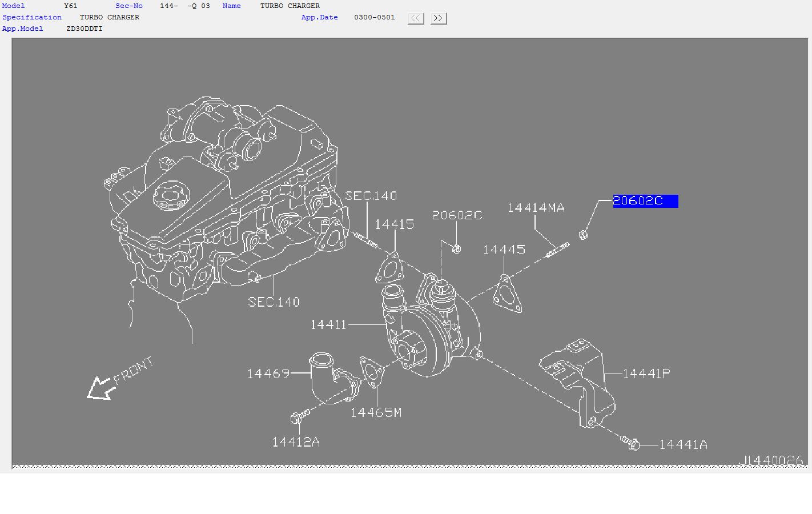
Task: Go to next page with >> button
Action: (x=439, y=18)
